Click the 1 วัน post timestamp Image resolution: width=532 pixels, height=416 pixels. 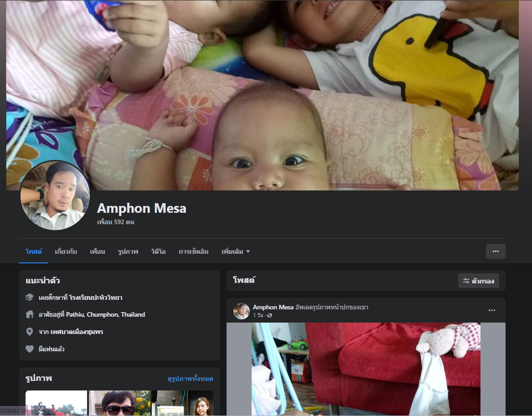[x=258, y=315]
